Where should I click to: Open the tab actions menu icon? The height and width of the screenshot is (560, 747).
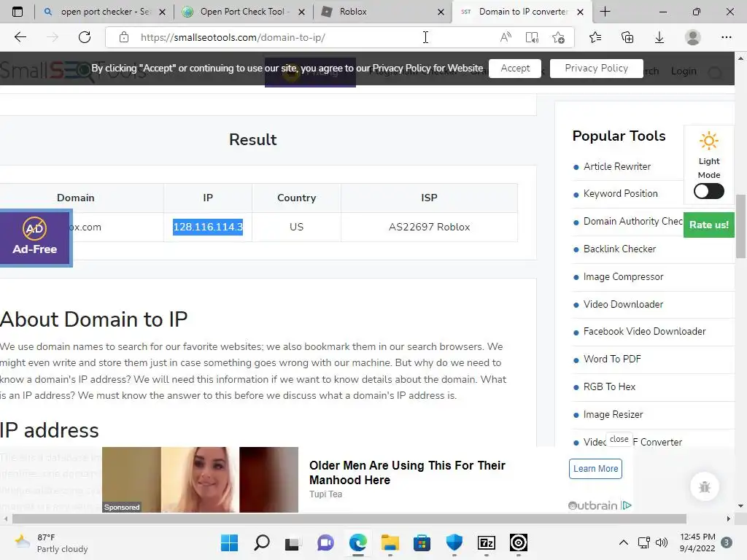click(x=18, y=12)
